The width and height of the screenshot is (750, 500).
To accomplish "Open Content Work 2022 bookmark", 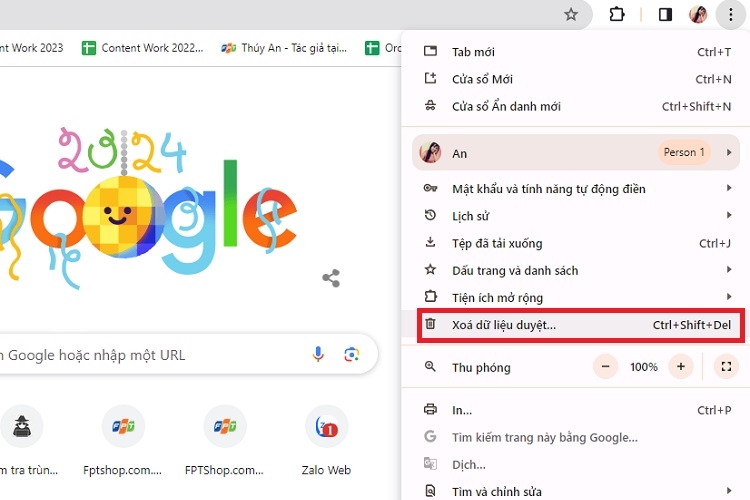I will pyautogui.click(x=143, y=48).
